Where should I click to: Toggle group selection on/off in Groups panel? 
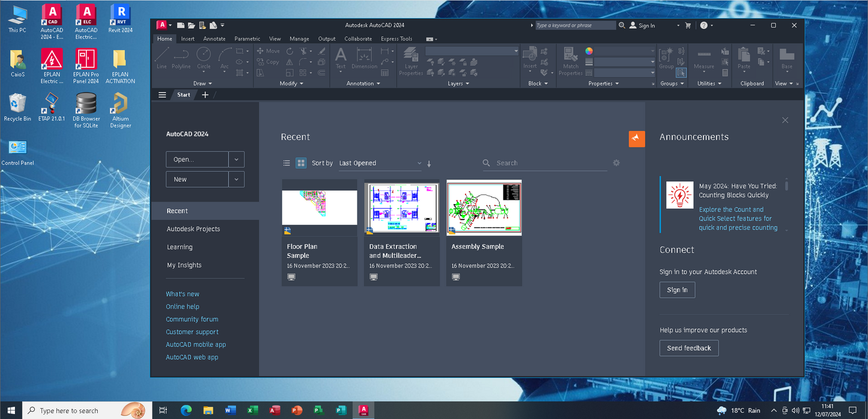tap(681, 73)
